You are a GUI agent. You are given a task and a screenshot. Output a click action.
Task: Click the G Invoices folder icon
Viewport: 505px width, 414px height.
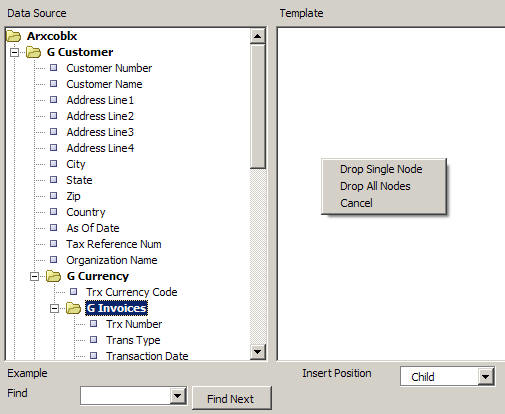[73, 308]
